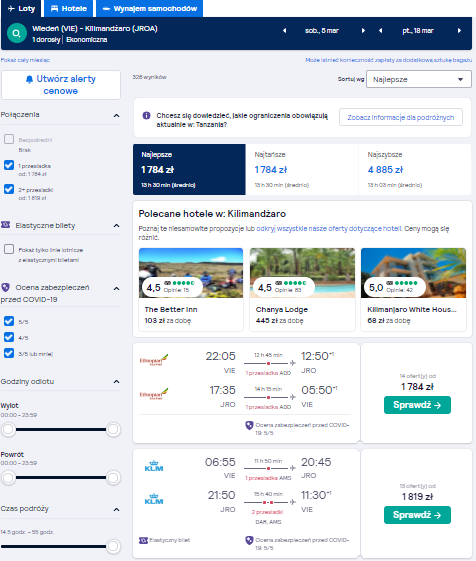476x561 pixels.
Task: Click the bell icon for price alerts
Action: coord(29,79)
